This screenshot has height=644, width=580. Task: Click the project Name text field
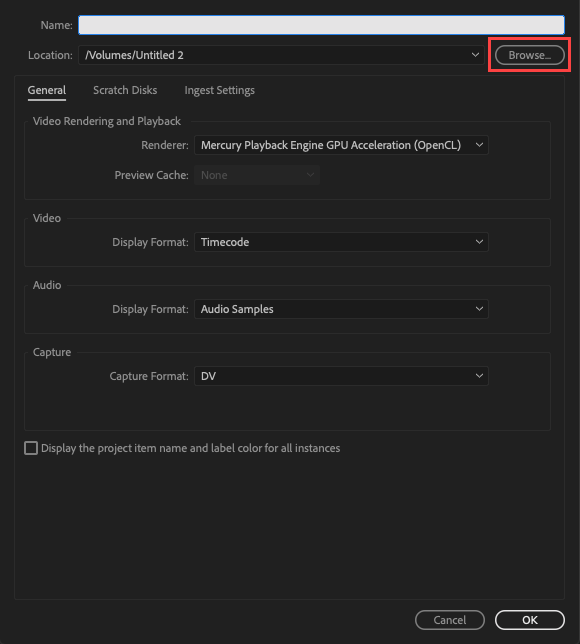[321, 25]
